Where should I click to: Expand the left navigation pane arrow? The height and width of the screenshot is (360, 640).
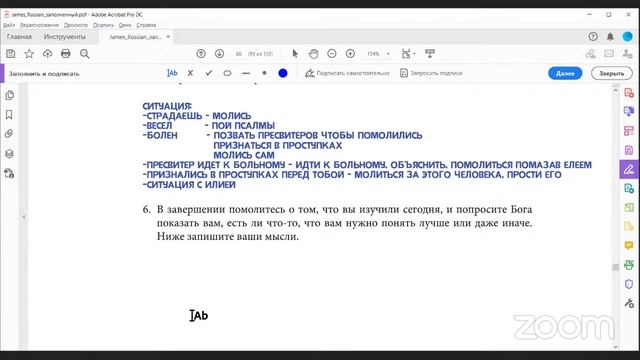24,217
